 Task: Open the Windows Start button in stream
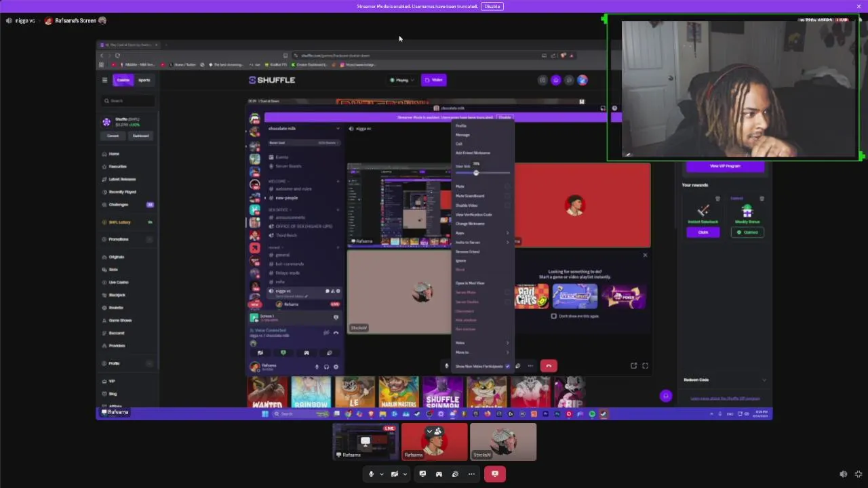click(265, 414)
